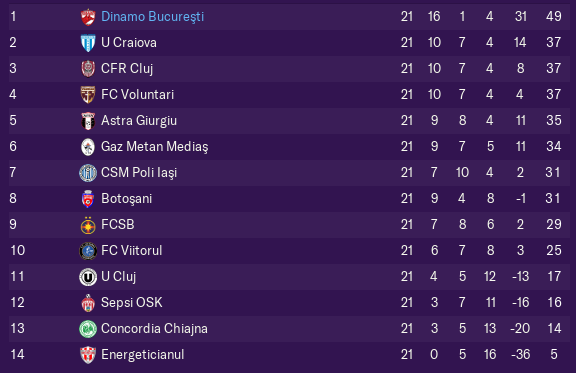Click Energeticianul's -36 goal difference cell

(x=521, y=355)
